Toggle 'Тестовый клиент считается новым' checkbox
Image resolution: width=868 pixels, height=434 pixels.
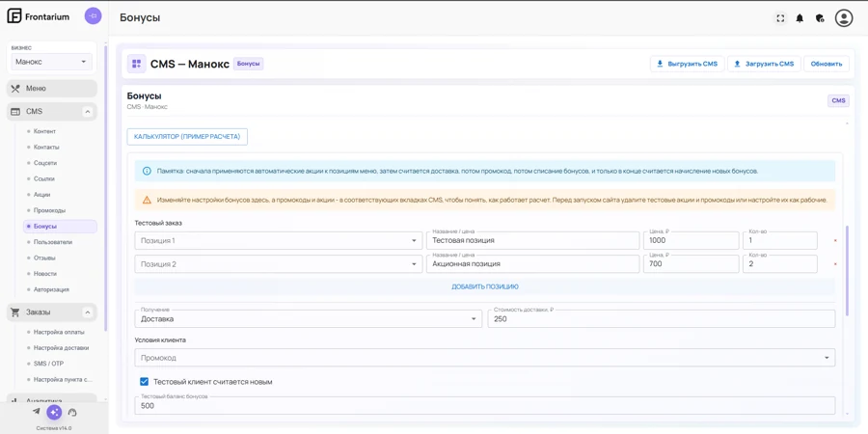pyautogui.click(x=145, y=381)
